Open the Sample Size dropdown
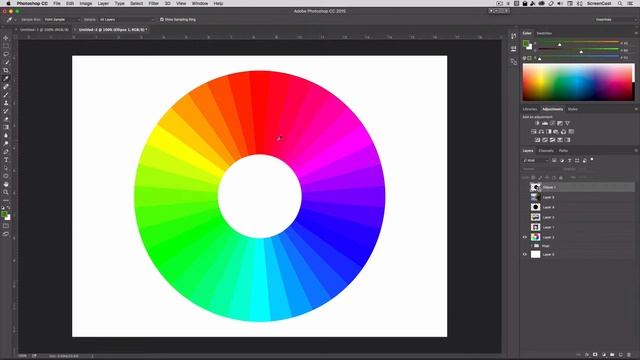640x360 pixels. click(62, 20)
